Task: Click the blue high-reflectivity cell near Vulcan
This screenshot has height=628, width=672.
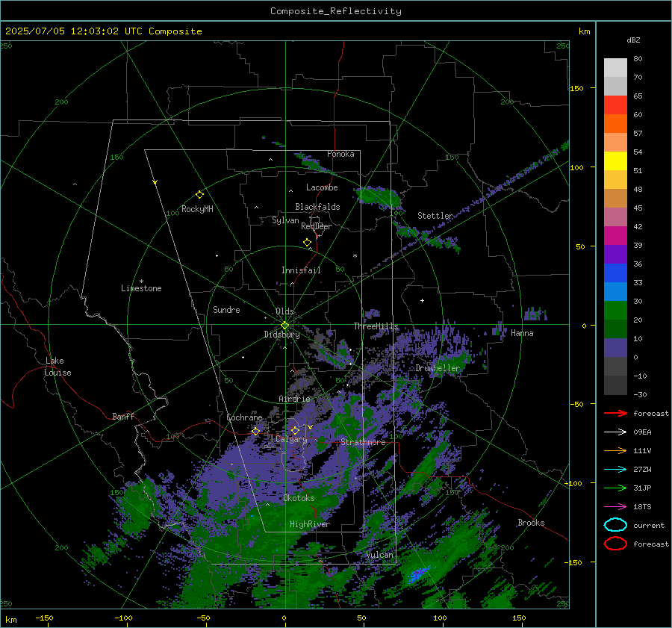Action: [419, 573]
